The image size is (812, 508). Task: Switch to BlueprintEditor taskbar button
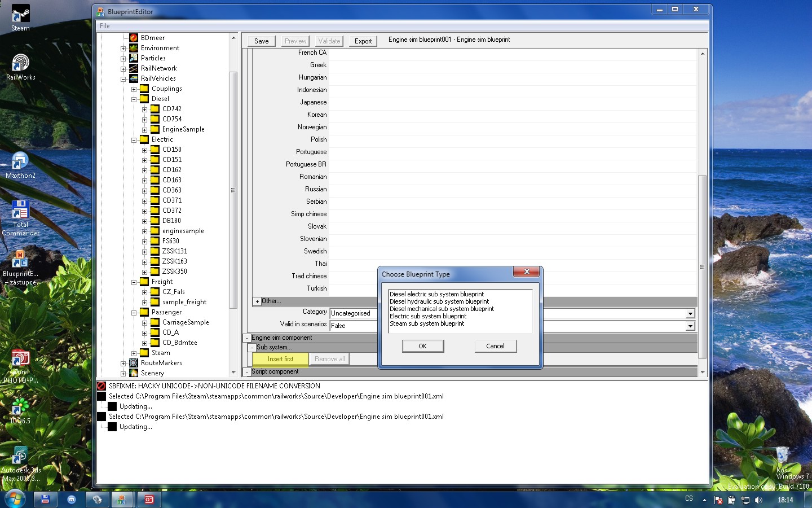[121, 500]
